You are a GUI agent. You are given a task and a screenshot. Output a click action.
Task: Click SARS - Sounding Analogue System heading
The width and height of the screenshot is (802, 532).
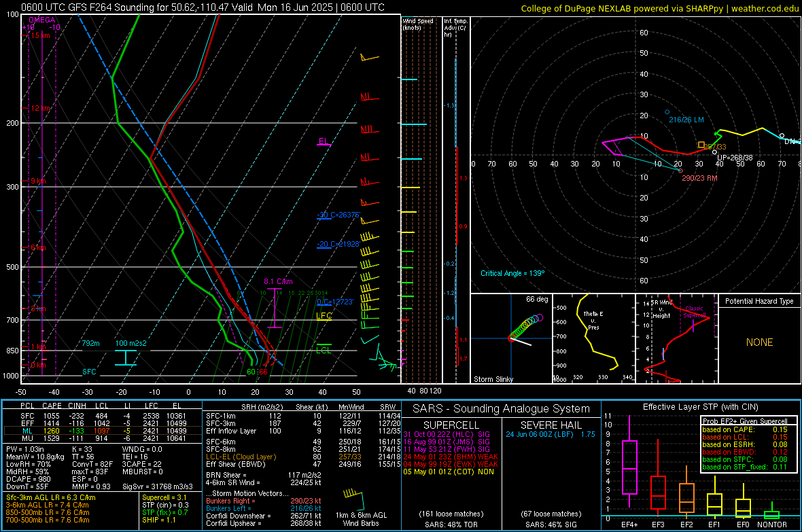tap(501, 409)
